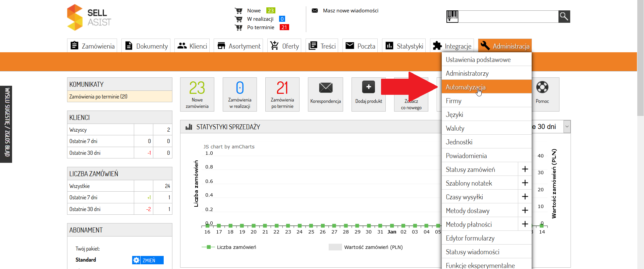Select Języki menu item

pyautogui.click(x=487, y=115)
